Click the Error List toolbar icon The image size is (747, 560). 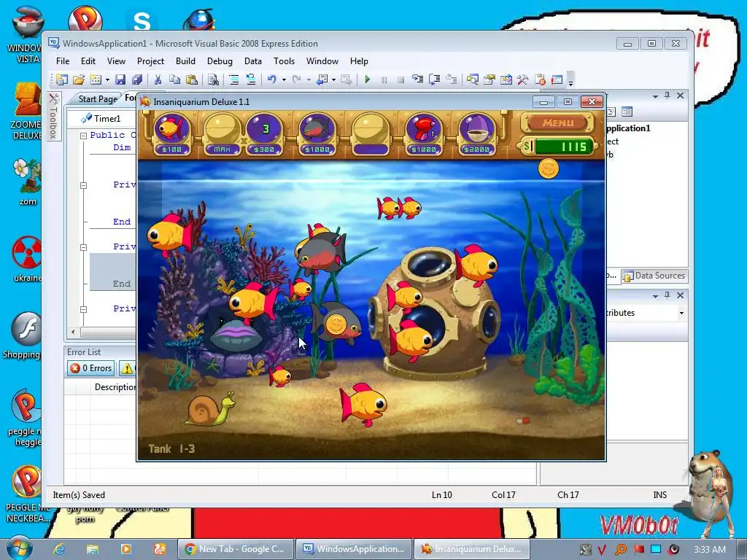pos(540,79)
